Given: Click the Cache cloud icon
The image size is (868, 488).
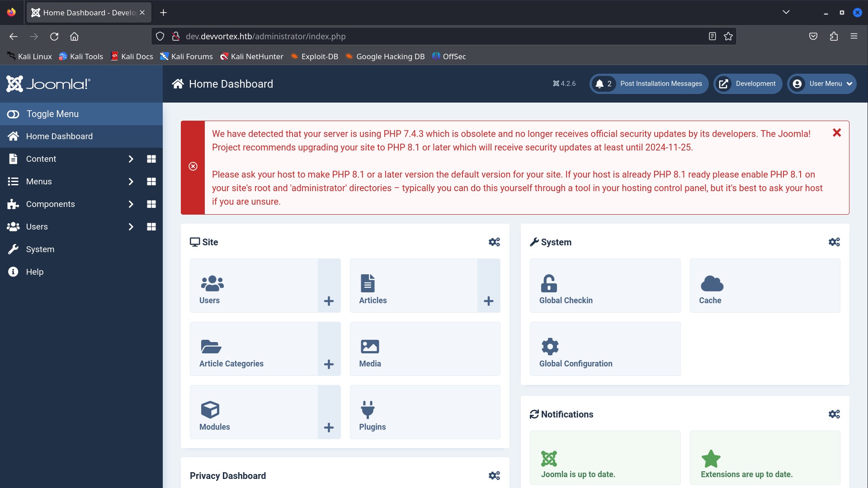Looking at the screenshot, I should [712, 284].
